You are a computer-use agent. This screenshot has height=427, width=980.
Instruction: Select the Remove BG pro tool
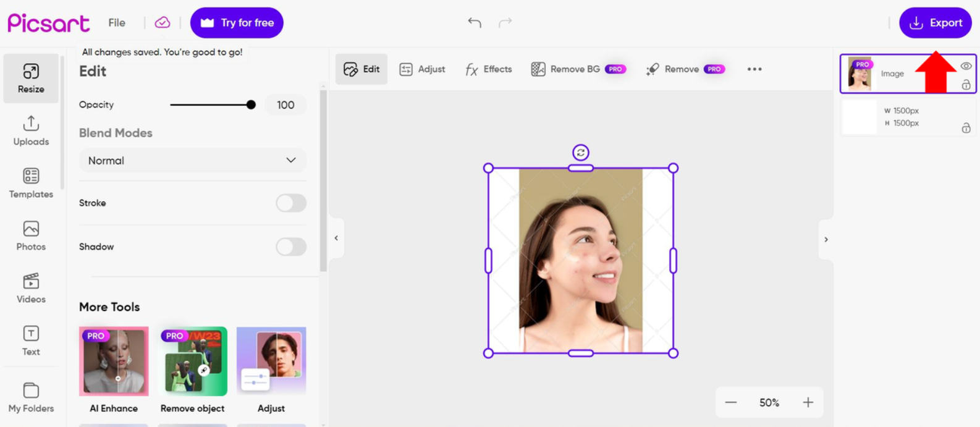tap(578, 69)
